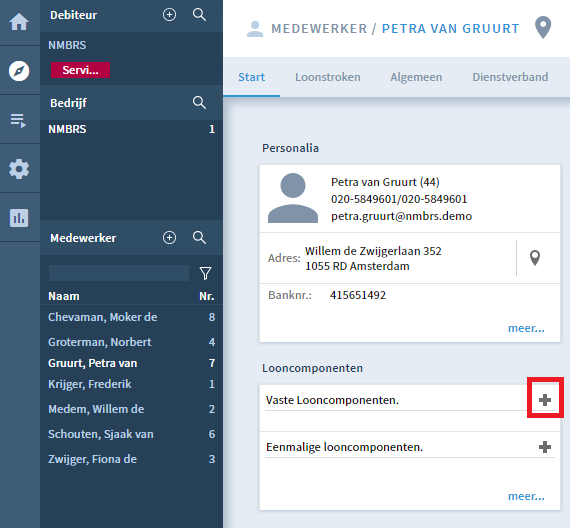This screenshot has width=570, height=528.
Task: Switch to the Loonstroken tab
Action: [328, 77]
